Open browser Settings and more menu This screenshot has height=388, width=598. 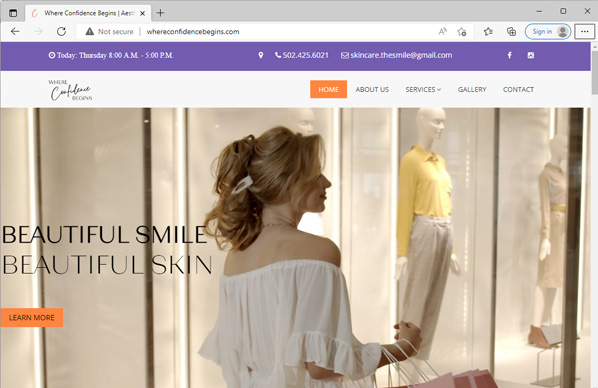click(x=585, y=32)
